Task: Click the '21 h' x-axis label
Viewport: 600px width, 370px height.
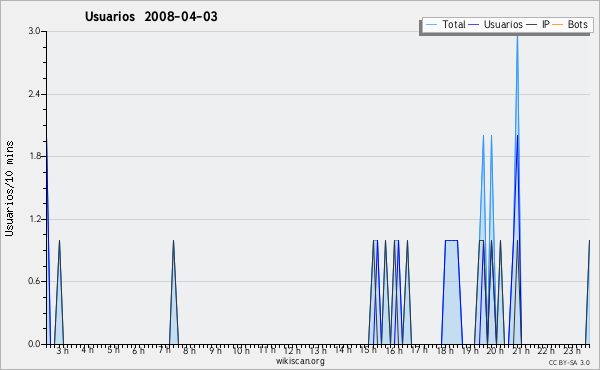Action: (521, 351)
